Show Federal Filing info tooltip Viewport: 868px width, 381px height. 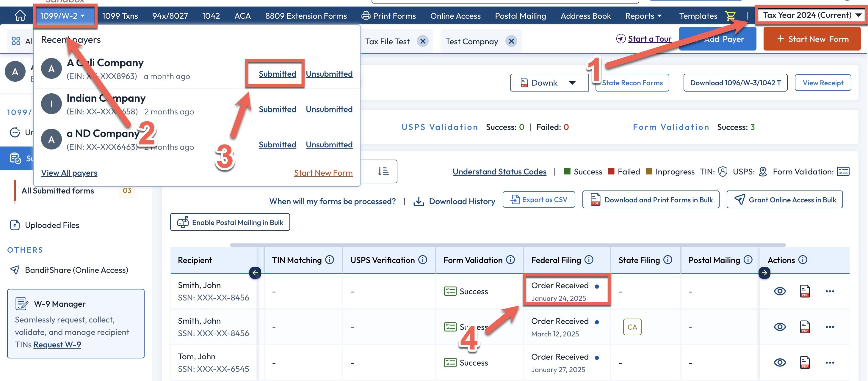589,260
